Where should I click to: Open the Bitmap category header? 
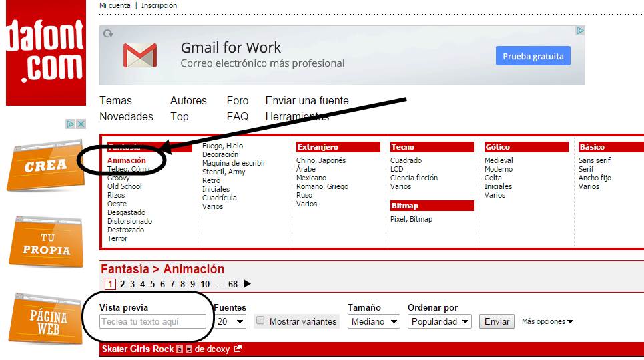[x=432, y=206]
